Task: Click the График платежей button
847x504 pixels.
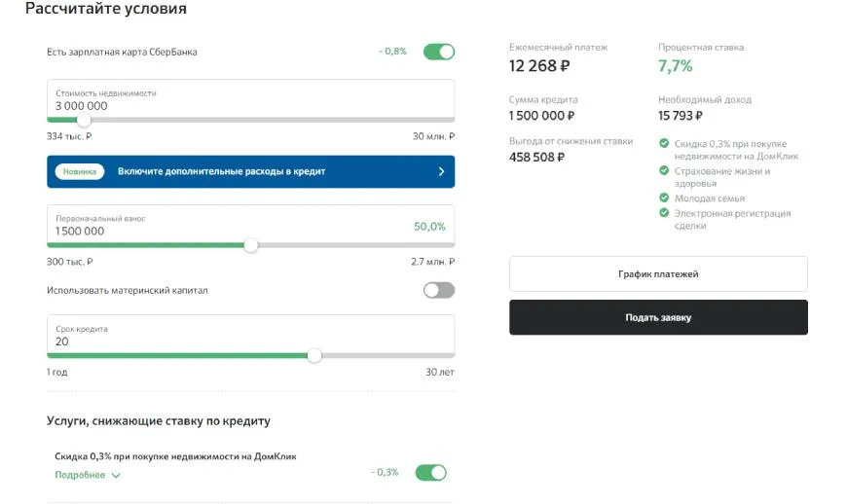Action: 658,274
